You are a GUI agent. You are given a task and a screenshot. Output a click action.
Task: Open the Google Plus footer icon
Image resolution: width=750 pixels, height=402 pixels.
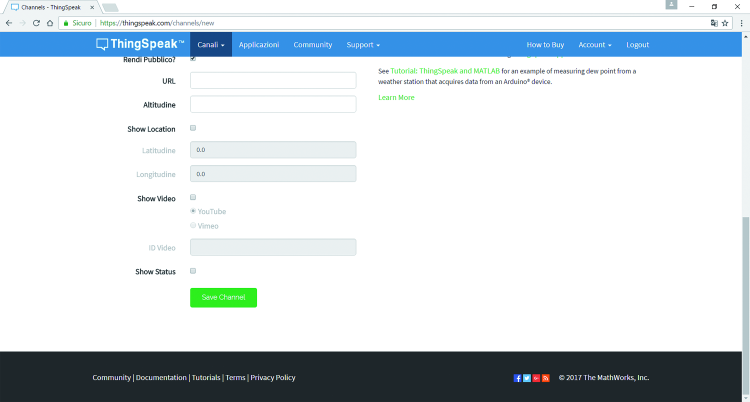[x=536, y=378]
